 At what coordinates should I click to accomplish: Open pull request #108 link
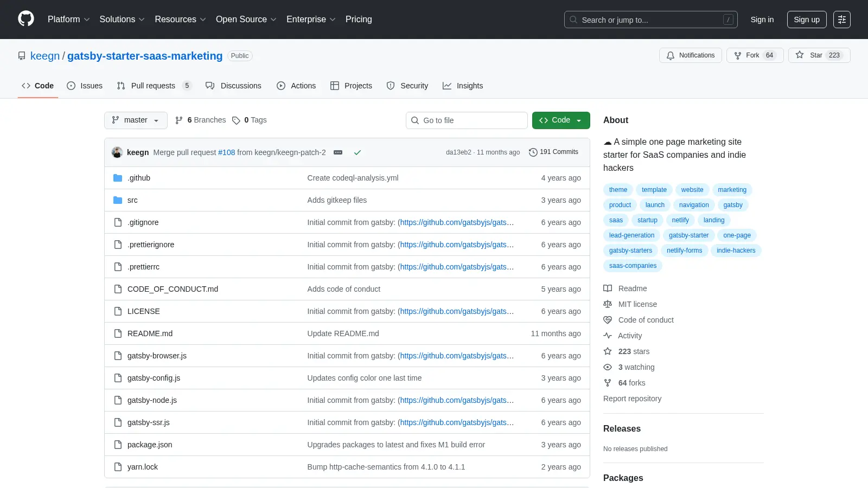coord(227,152)
